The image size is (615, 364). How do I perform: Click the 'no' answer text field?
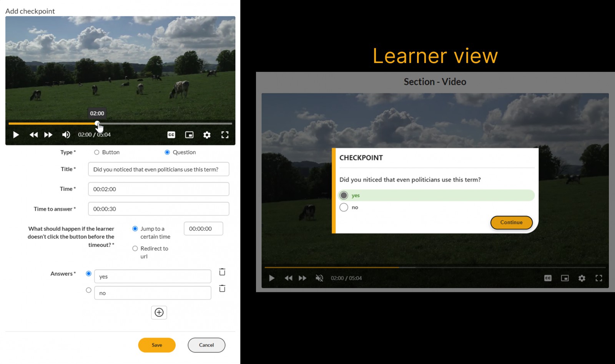[x=153, y=293]
